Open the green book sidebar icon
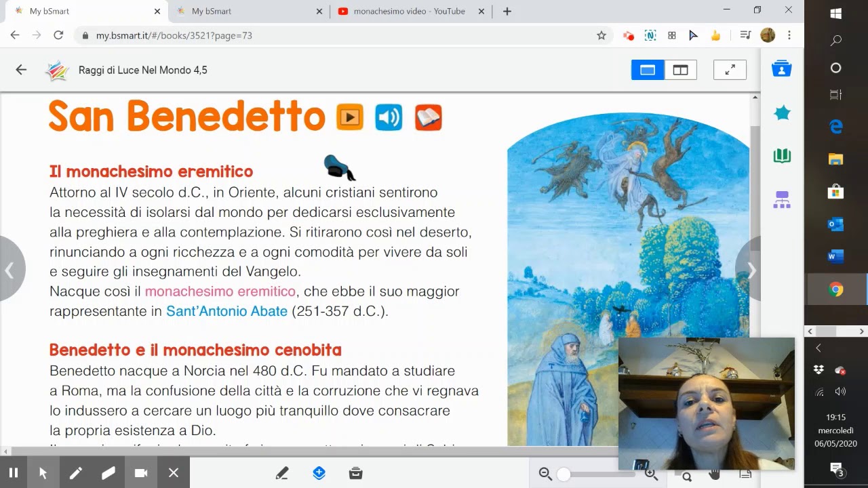The image size is (868, 488). [x=782, y=156]
